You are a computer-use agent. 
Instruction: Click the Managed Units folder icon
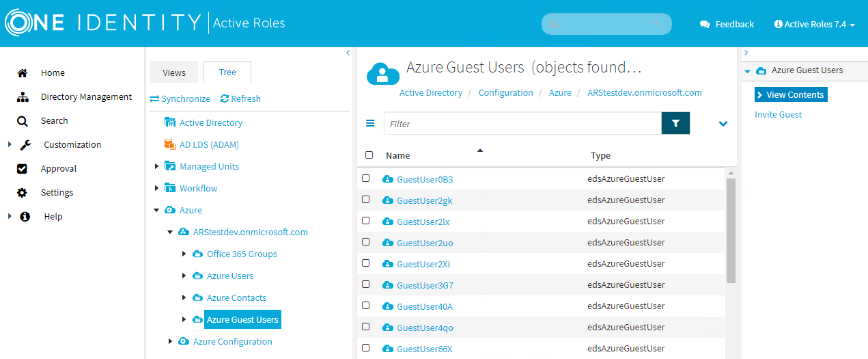[170, 166]
